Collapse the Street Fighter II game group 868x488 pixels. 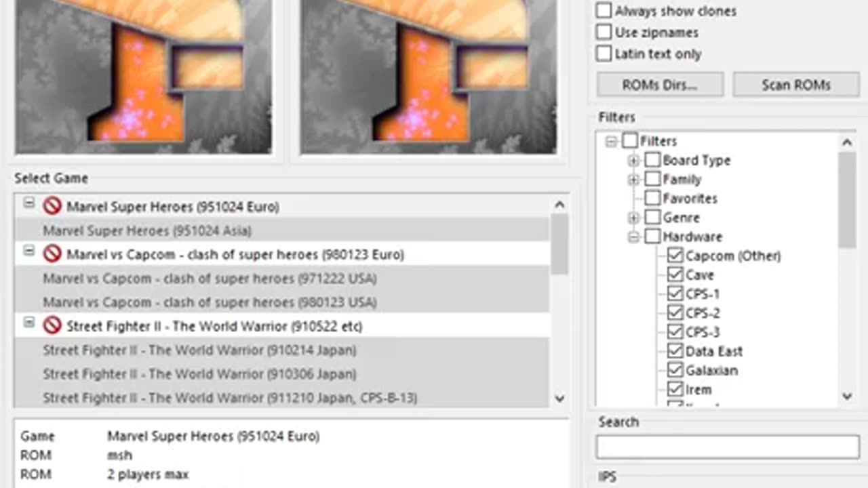[28, 323]
